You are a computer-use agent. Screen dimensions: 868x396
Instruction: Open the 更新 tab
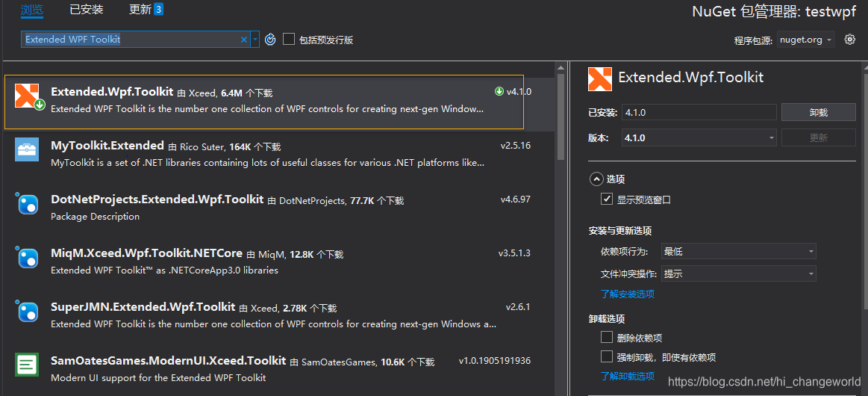pos(146,10)
